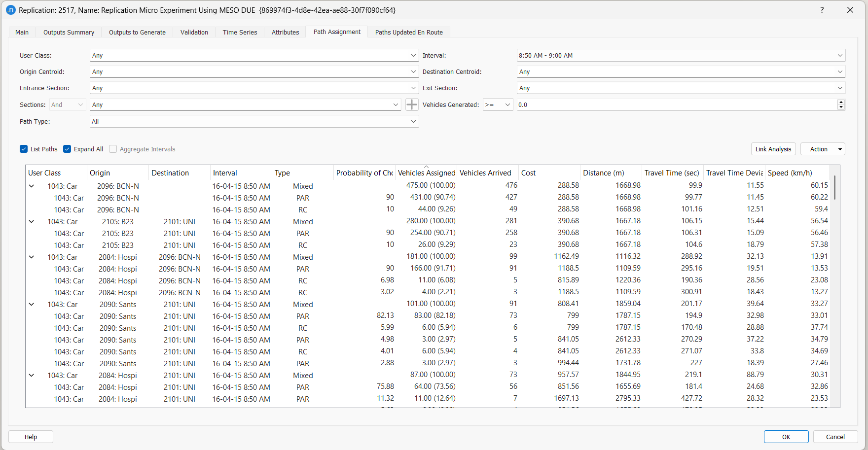Click the plus icon to add a section condition
Image resolution: width=868 pixels, height=450 pixels.
point(412,104)
